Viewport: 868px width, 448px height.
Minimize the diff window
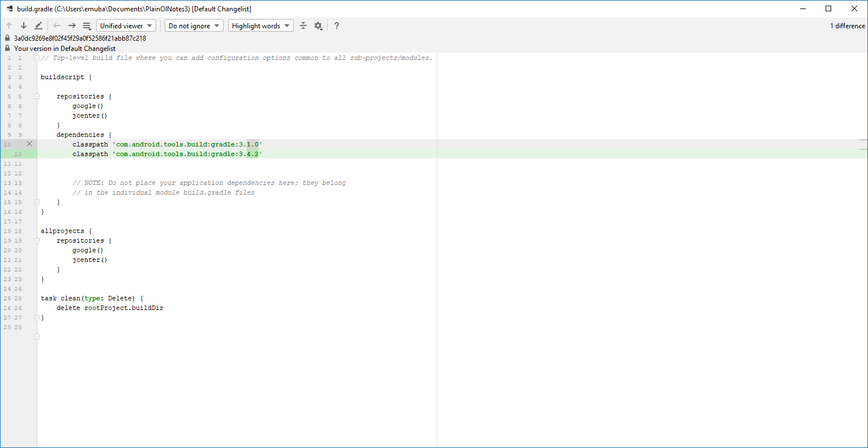tap(803, 8)
